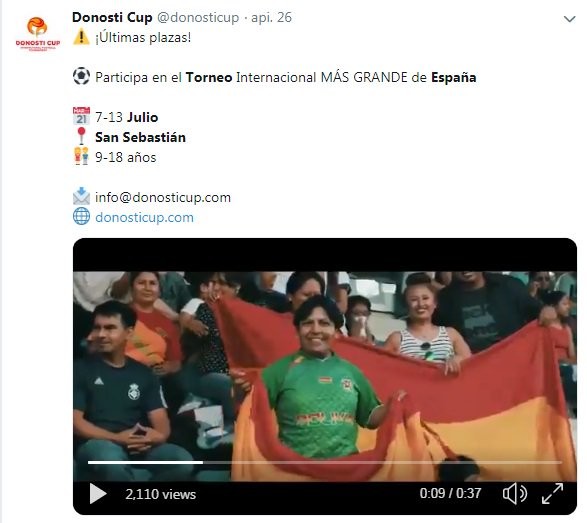
Task: Seek on the video progress bar
Action: click(x=325, y=463)
